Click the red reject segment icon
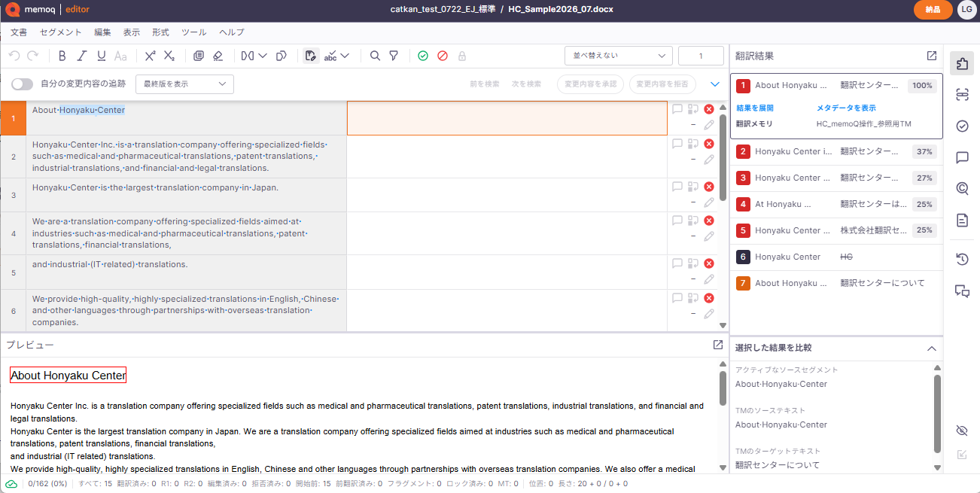Screen dimensions: 980x493 point(443,56)
